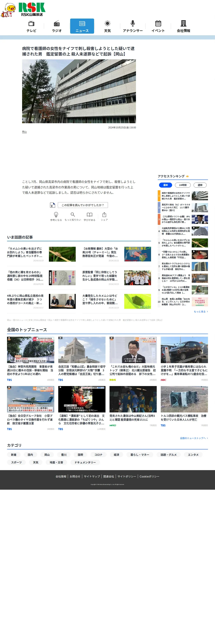Open footer 会社情報 link
This screenshot has width=215, height=644.
pyautogui.click(x=61, y=476)
